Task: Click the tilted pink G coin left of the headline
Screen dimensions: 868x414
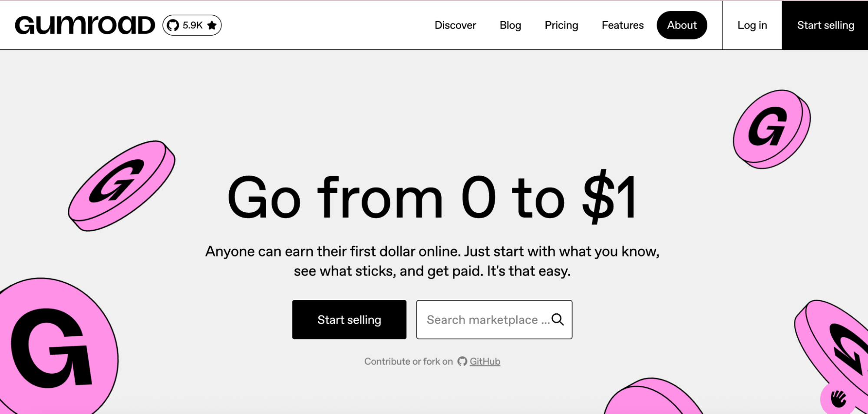Action: pyautogui.click(x=122, y=185)
